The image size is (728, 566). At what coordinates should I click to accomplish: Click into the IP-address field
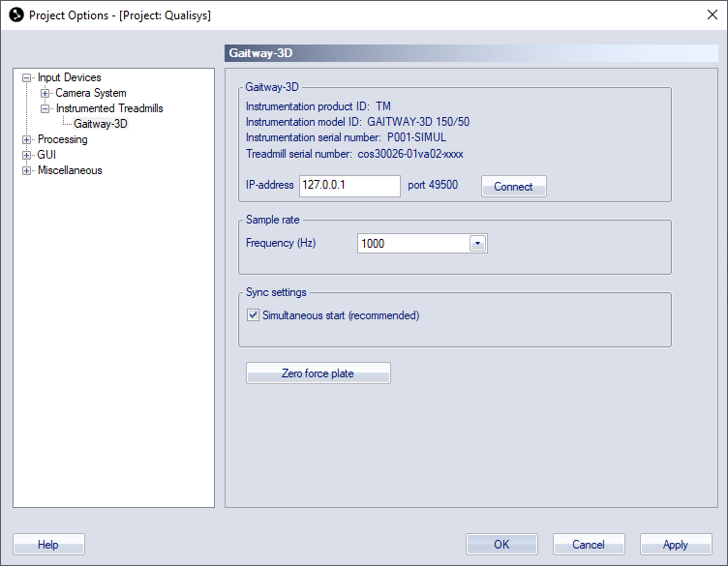349,186
